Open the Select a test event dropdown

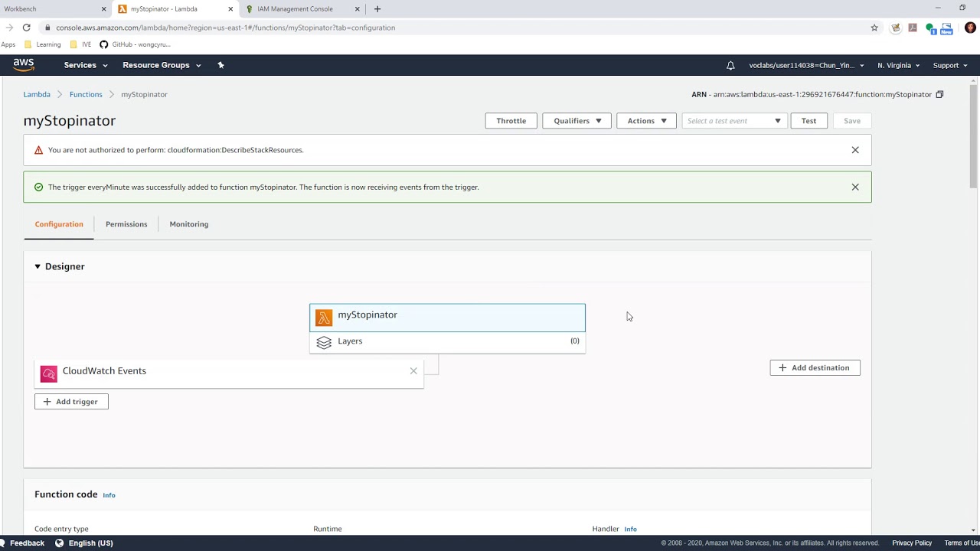click(734, 121)
